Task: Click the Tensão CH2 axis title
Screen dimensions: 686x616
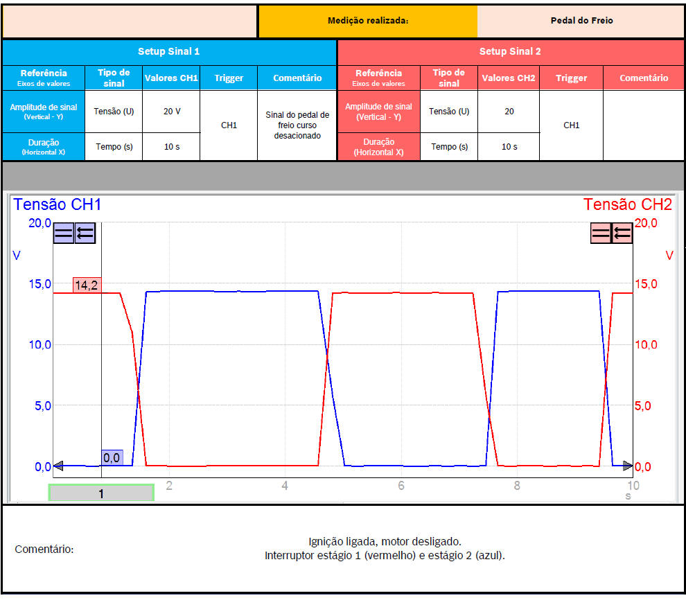Action: click(627, 204)
